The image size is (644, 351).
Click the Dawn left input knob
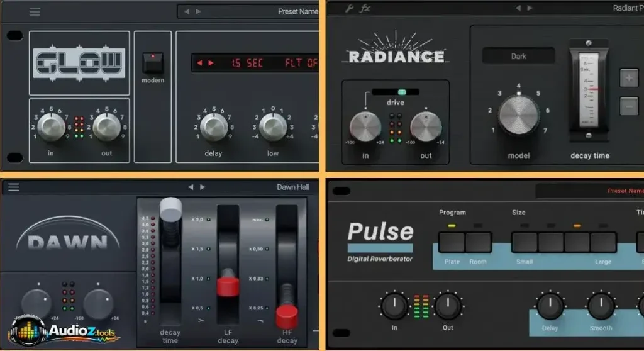[36, 303]
